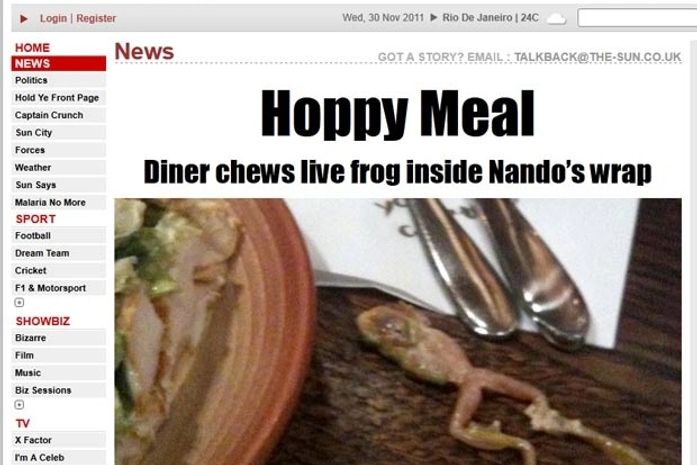Open F1 & Motorsport section
This screenshot has height=465, width=697.
[x=59, y=288]
